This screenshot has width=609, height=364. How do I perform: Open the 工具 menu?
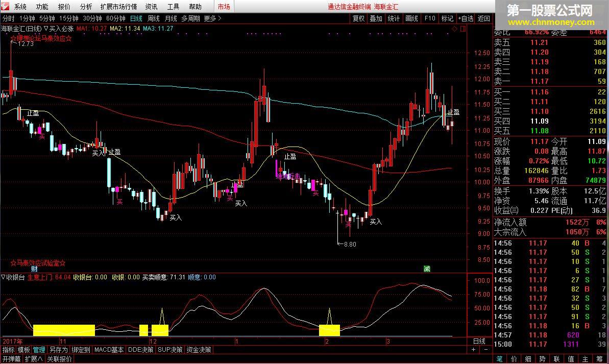point(173,7)
